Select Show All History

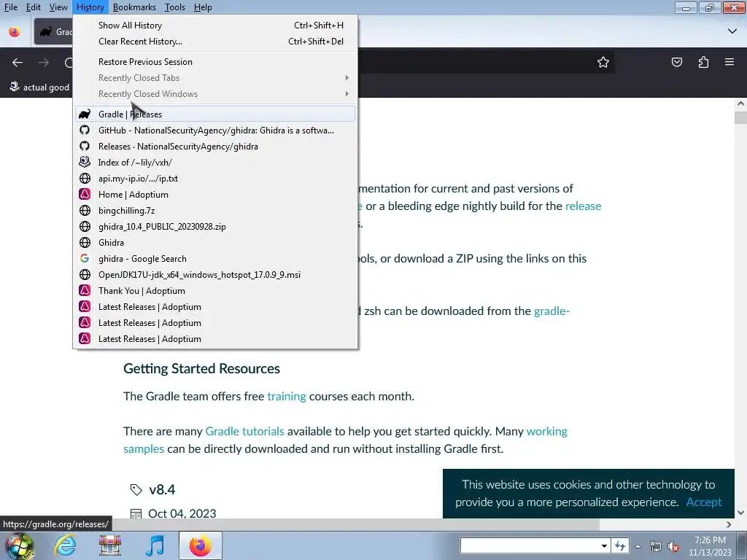[x=215, y=26]
